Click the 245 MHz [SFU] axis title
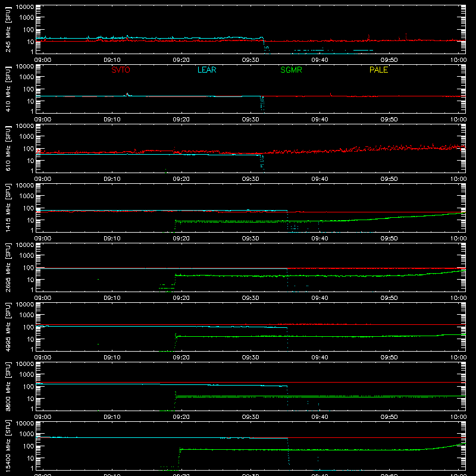This screenshot has height=476, width=476. (x=8, y=29)
